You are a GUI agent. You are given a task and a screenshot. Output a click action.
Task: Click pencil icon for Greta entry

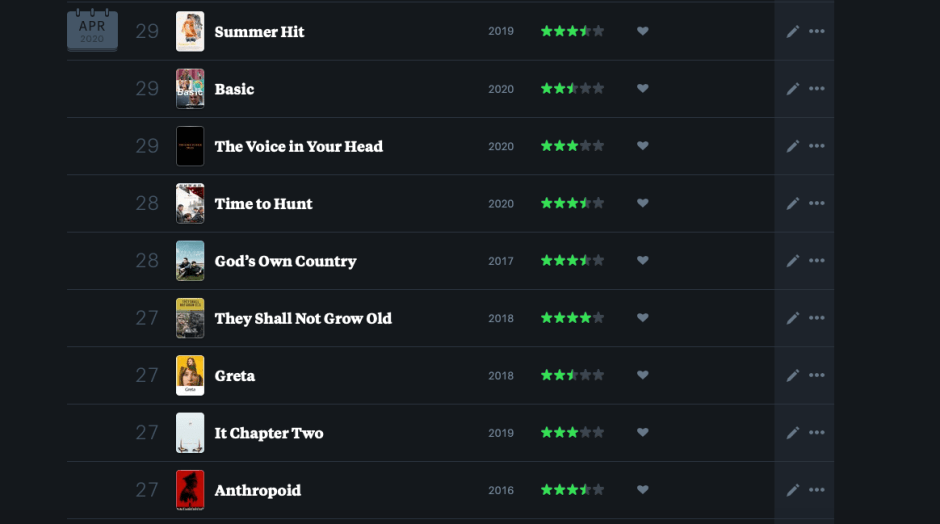(x=792, y=376)
